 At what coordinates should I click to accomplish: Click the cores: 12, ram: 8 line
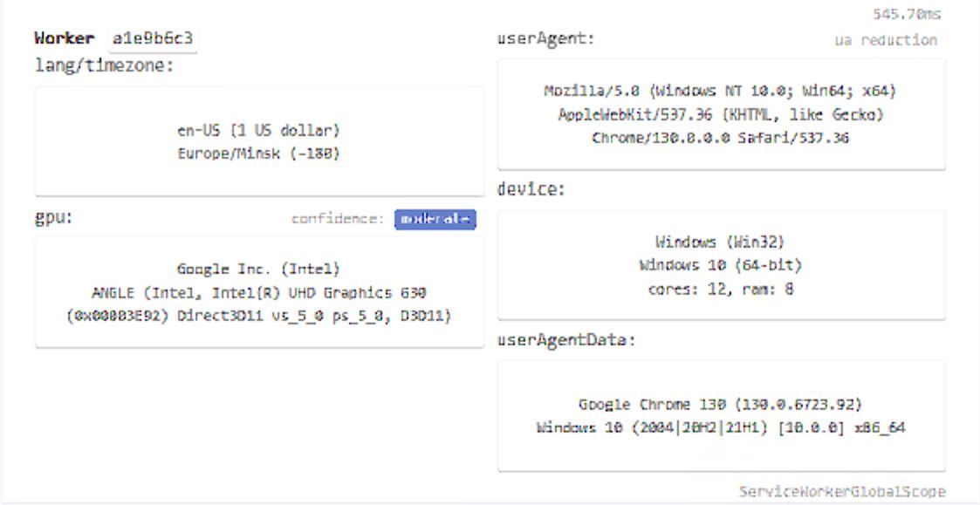click(720, 289)
